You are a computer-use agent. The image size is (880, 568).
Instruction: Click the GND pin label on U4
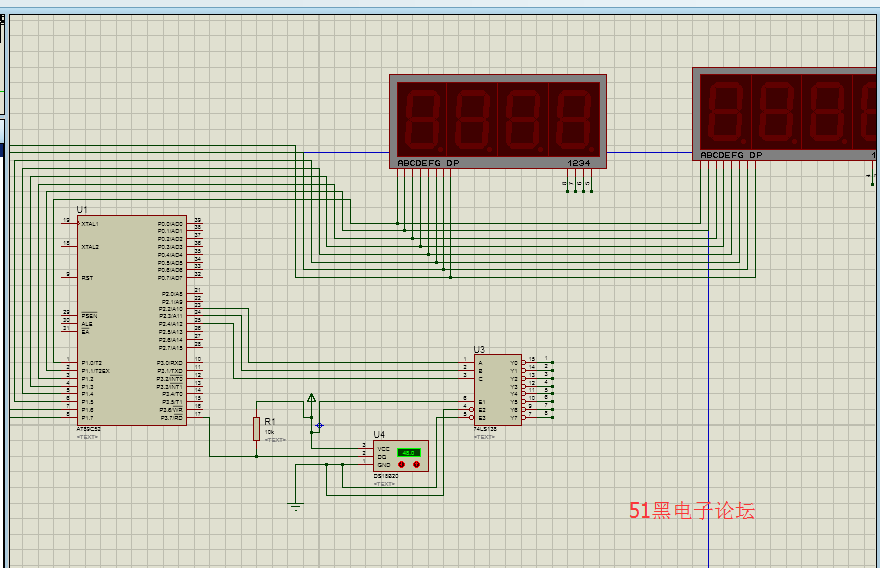(x=384, y=465)
